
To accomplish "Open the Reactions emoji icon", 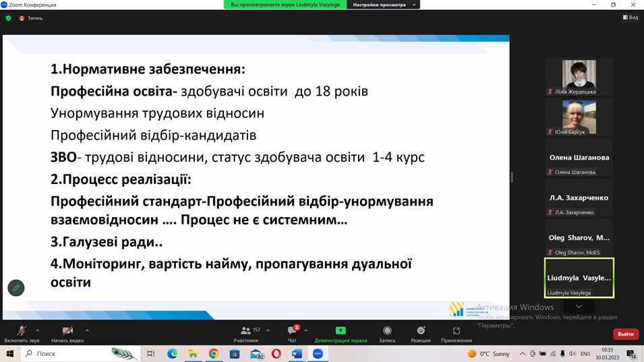I will coord(421,330).
